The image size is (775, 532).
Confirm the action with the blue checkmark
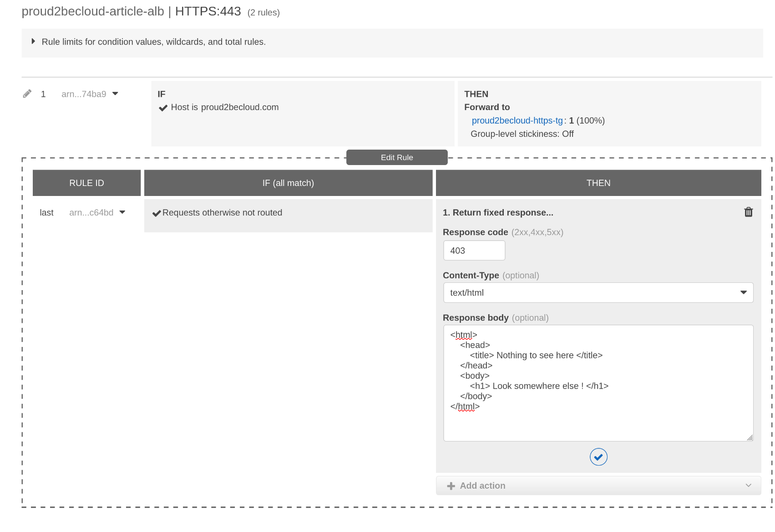point(598,457)
